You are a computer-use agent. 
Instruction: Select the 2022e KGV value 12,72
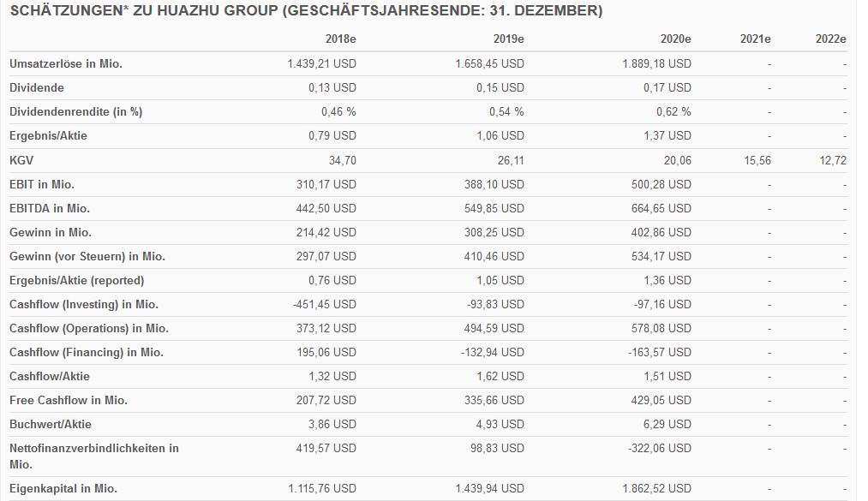(832, 160)
